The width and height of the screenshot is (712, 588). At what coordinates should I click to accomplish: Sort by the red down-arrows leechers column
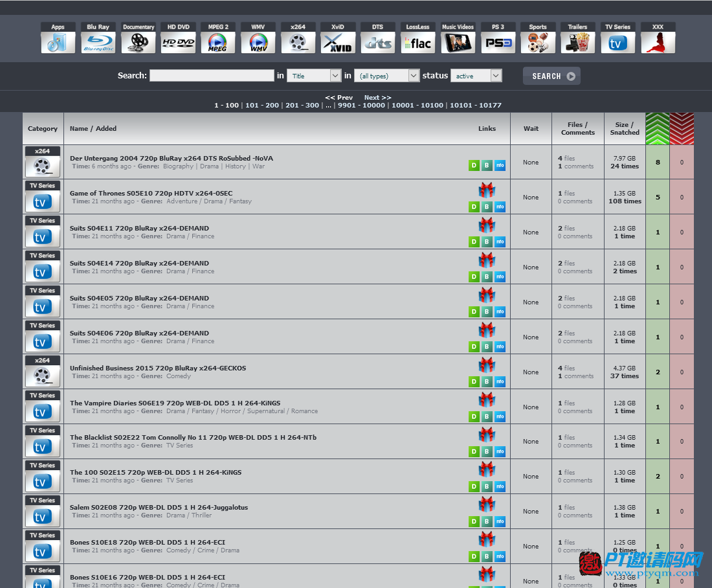coord(682,129)
